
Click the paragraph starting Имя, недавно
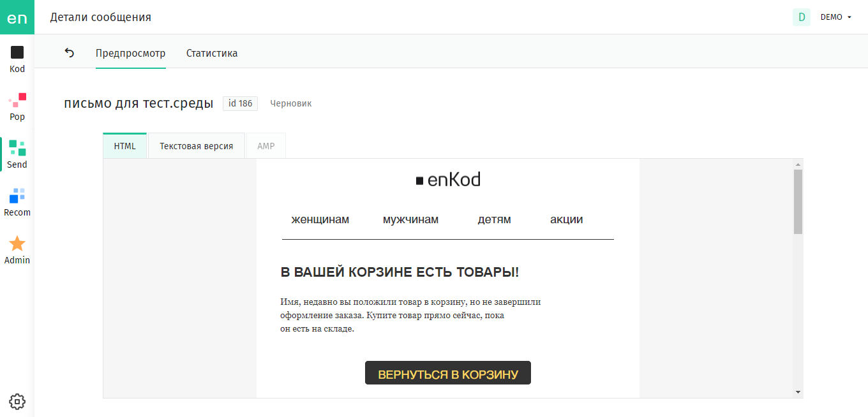pos(410,316)
